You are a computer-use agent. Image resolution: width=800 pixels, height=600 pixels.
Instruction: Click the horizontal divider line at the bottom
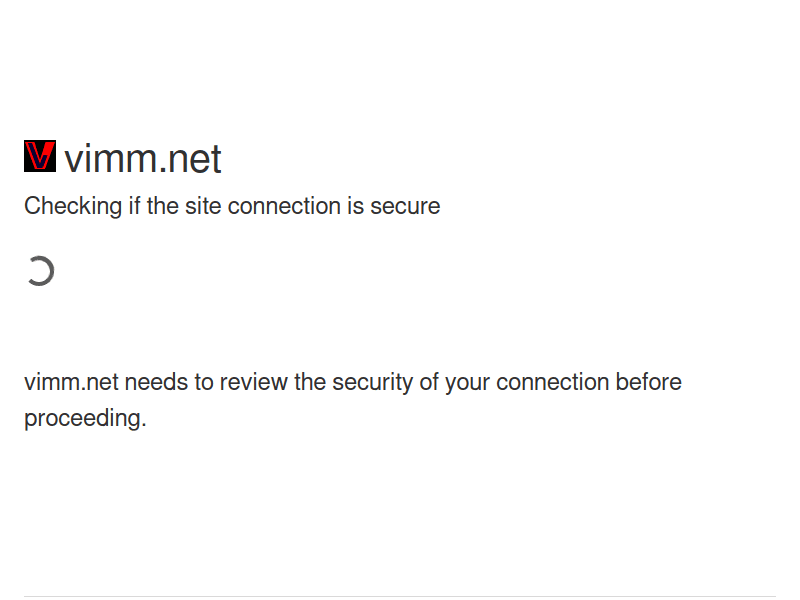(400, 596)
